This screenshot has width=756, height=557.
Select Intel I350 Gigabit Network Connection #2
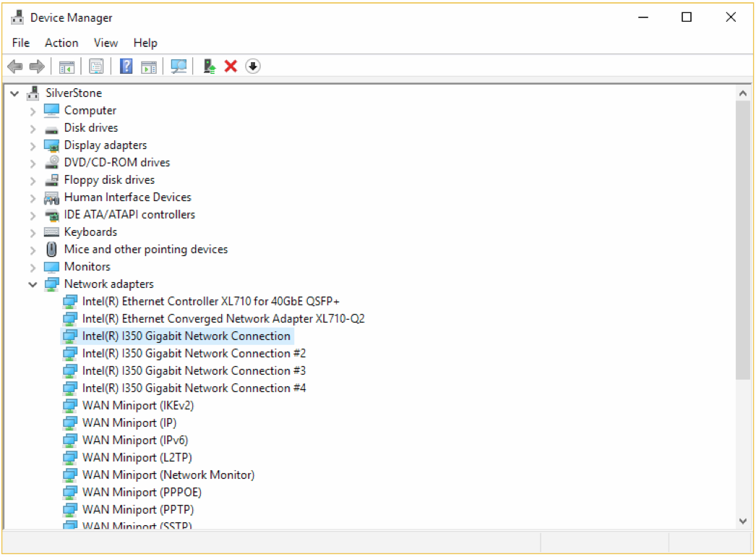click(194, 354)
